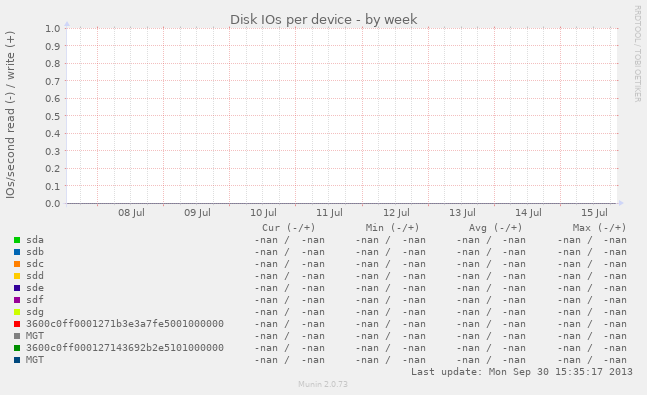
Task: Select the sdb legend label
Action: click(x=35, y=252)
